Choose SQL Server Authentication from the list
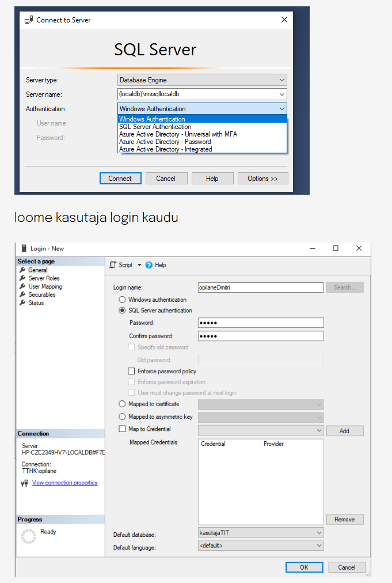The width and height of the screenshot is (392, 583). click(x=155, y=127)
